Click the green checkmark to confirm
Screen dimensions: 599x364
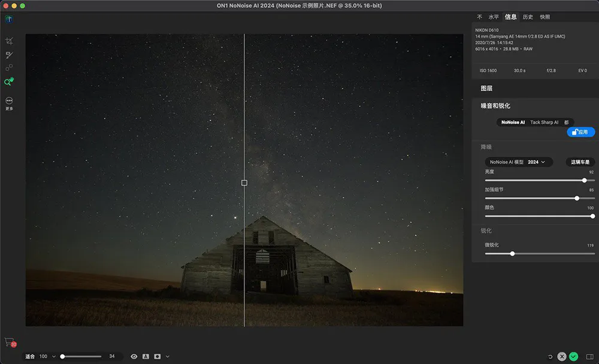[573, 356]
